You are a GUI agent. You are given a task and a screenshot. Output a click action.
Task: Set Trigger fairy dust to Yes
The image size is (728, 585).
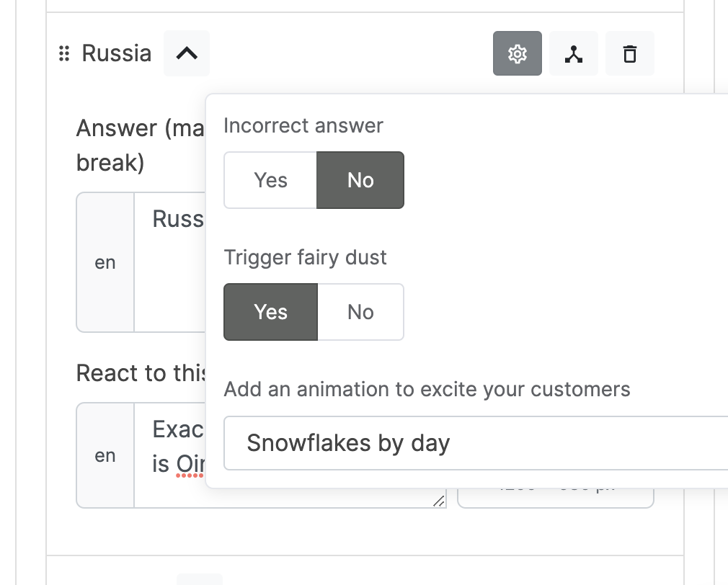pos(271,312)
